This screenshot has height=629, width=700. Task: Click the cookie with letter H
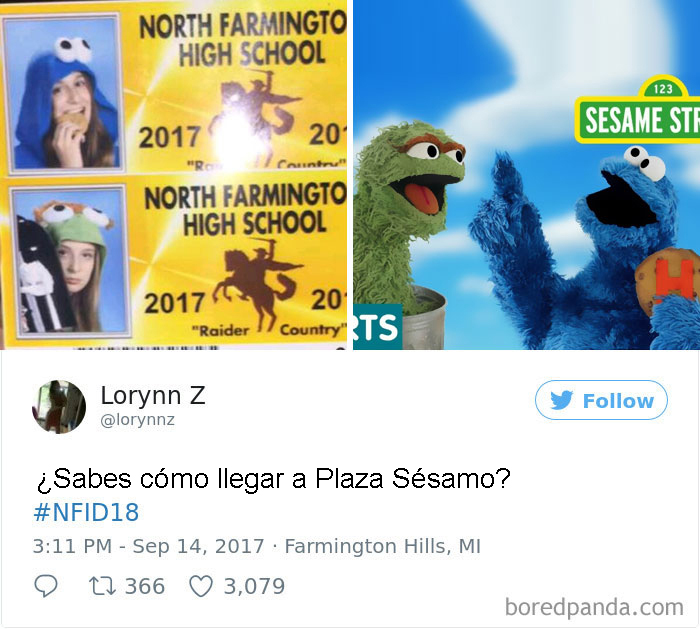coord(667,280)
